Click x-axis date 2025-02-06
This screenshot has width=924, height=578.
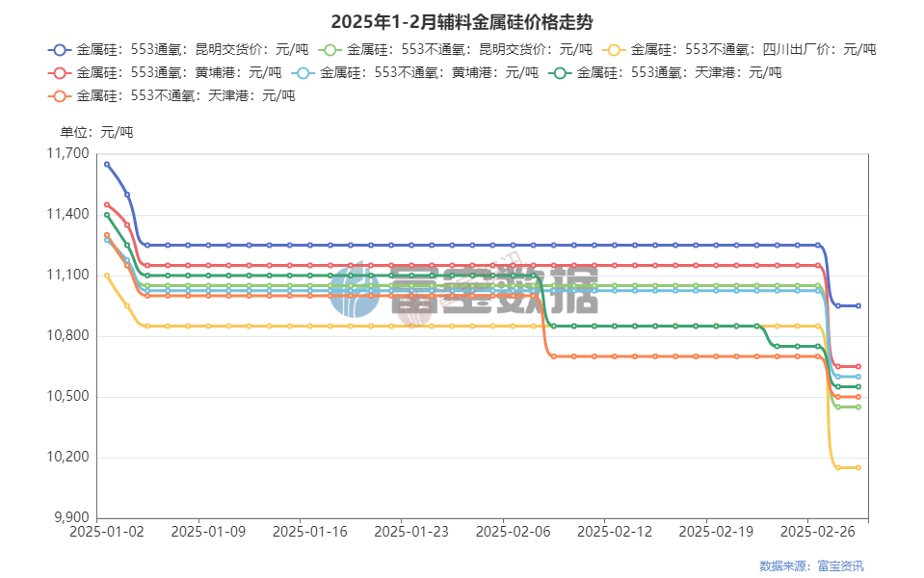(514, 532)
